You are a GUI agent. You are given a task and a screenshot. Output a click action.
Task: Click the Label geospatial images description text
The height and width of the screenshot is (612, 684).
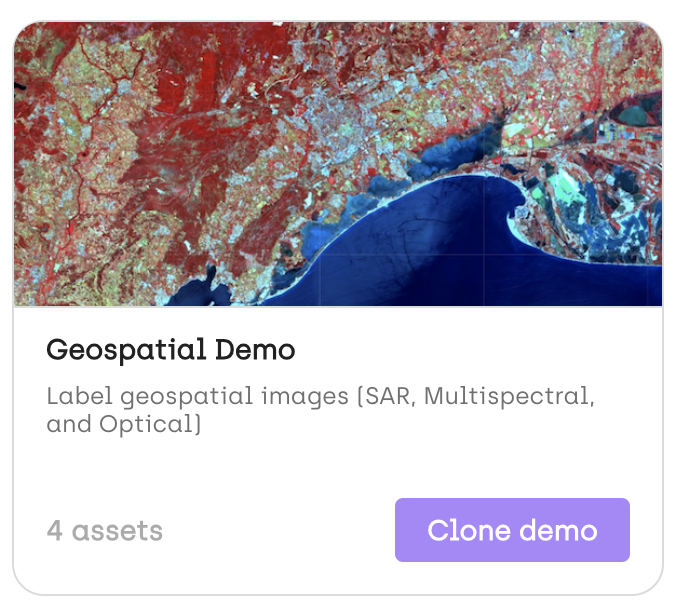(x=321, y=410)
